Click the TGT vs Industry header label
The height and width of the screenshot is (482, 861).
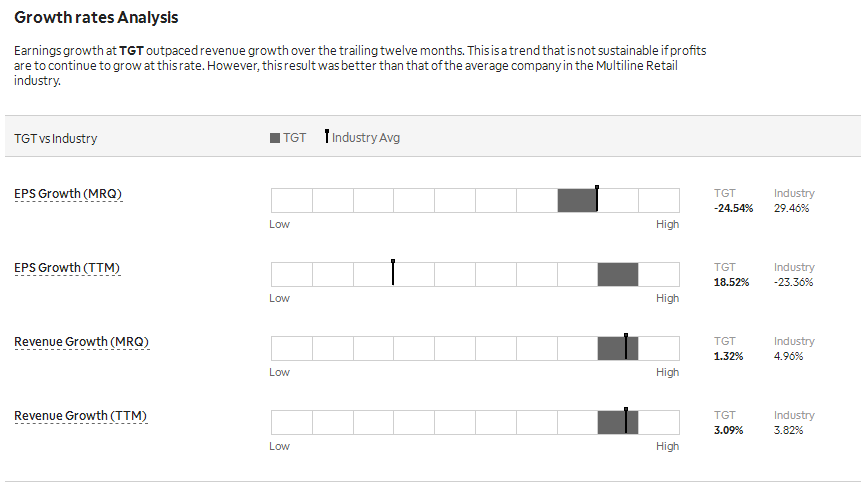coord(55,138)
